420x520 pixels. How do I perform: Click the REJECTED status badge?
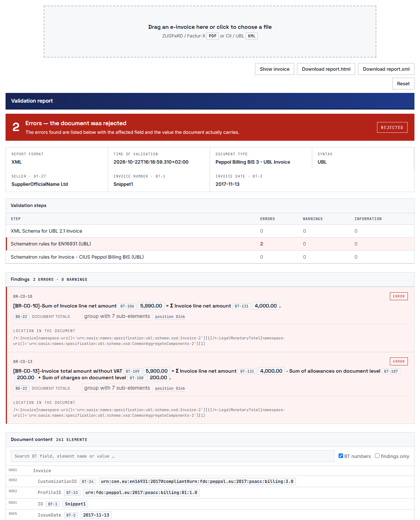point(392,127)
